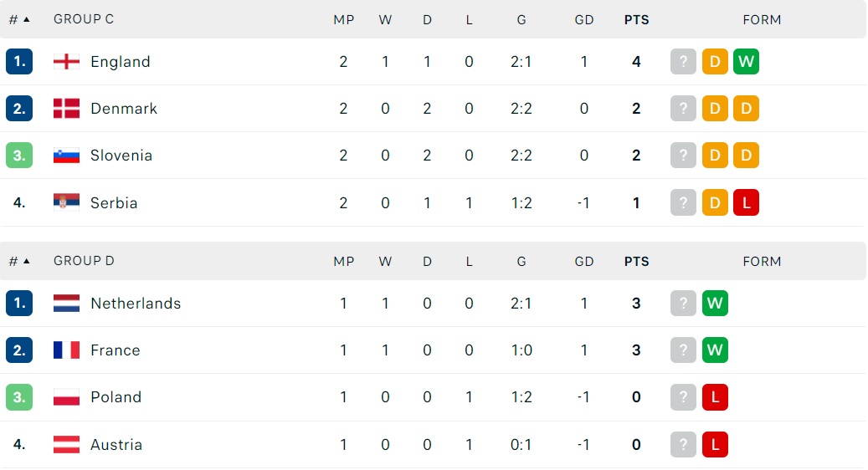Select the MP header in Group C
This screenshot has width=868, height=470.
(344, 20)
